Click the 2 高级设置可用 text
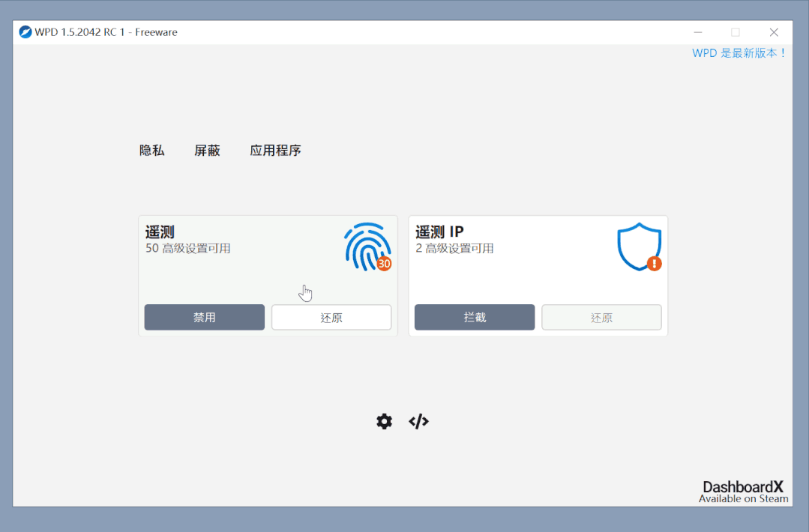Screen dimensions: 809x532 point(454,249)
